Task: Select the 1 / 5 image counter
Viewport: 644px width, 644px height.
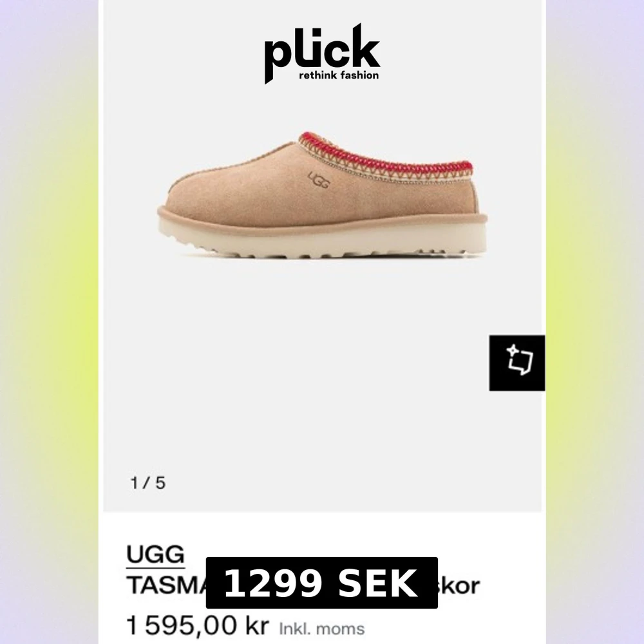Action: pyautogui.click(x=148, y=483)
